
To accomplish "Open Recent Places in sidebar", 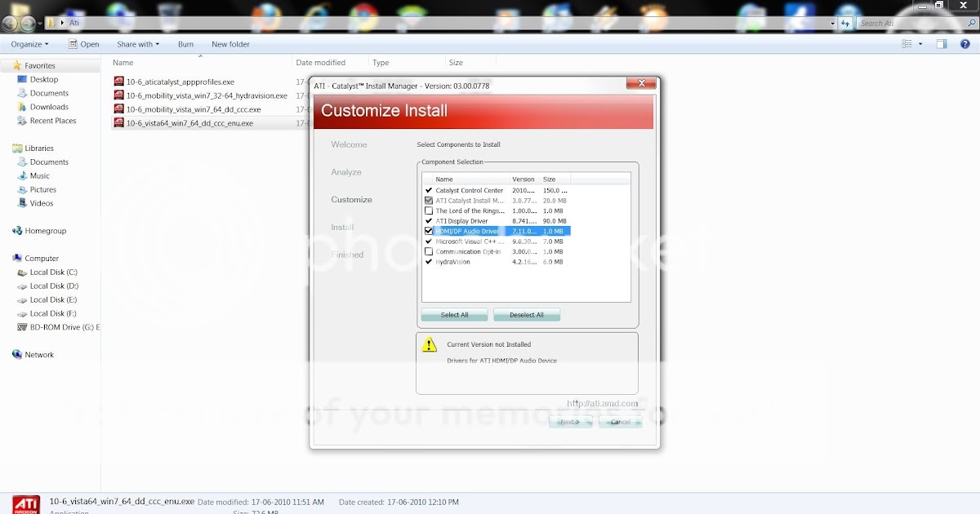I will [53, 121].
